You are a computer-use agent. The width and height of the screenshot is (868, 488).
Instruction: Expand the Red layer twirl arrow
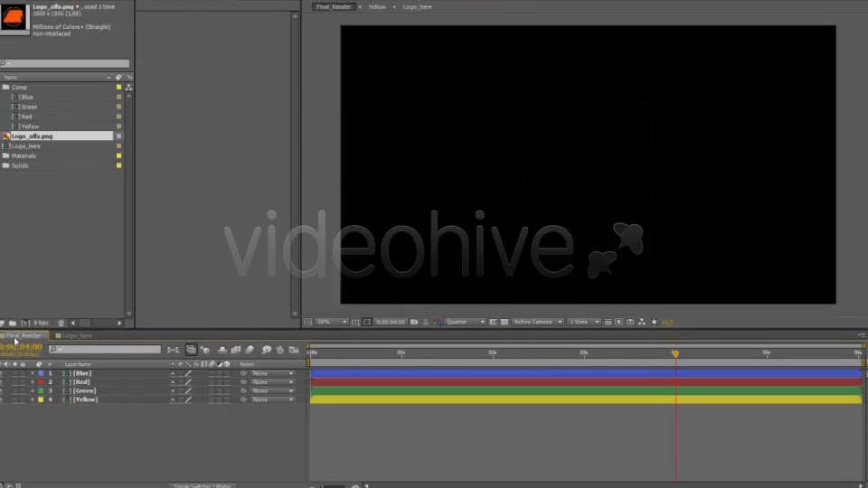tap(33, 382)
